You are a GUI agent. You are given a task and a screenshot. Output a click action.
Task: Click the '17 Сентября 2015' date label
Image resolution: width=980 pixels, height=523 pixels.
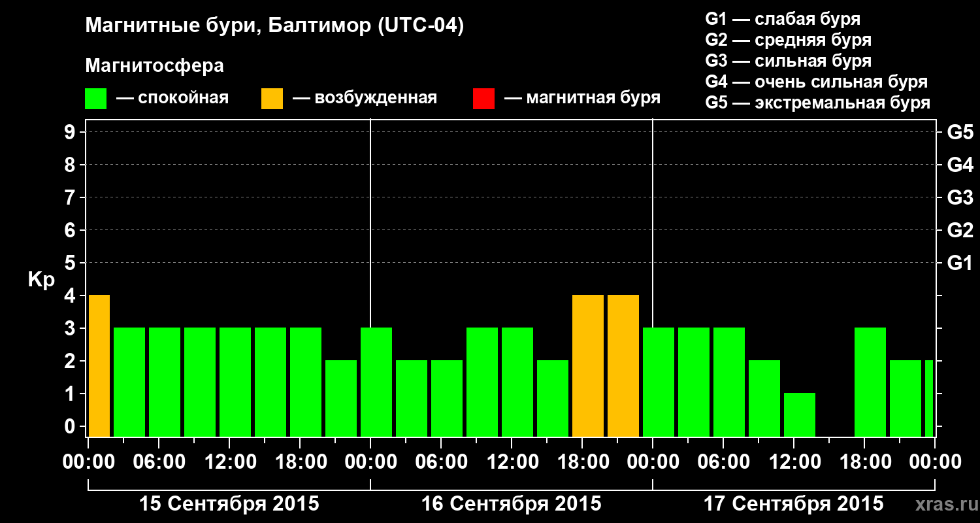click(793, 504)
